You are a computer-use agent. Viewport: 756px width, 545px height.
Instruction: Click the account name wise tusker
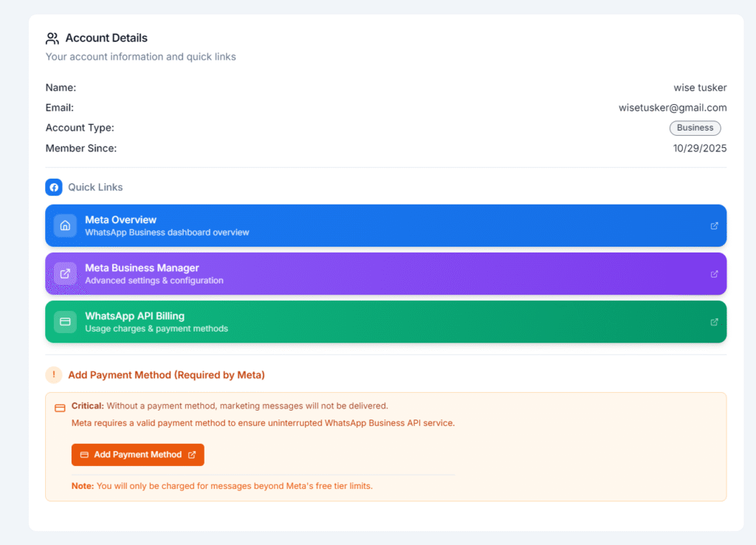[x=700, y=88]
